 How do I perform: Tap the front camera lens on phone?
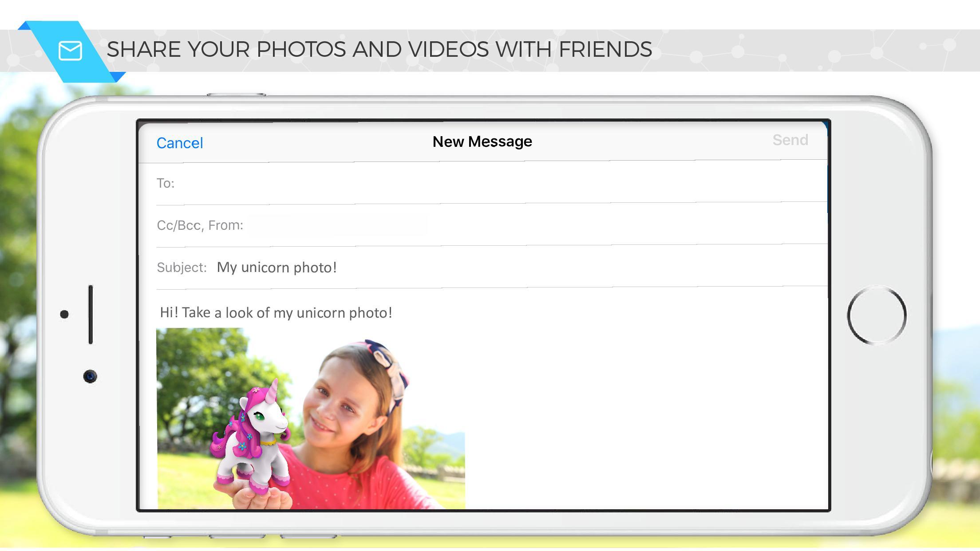[90, 376]
